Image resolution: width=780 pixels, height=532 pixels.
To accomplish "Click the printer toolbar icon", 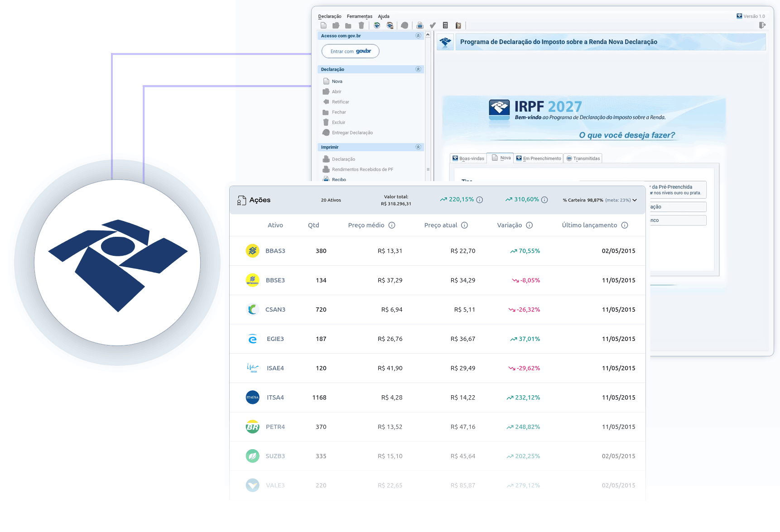I will (420, 25).
